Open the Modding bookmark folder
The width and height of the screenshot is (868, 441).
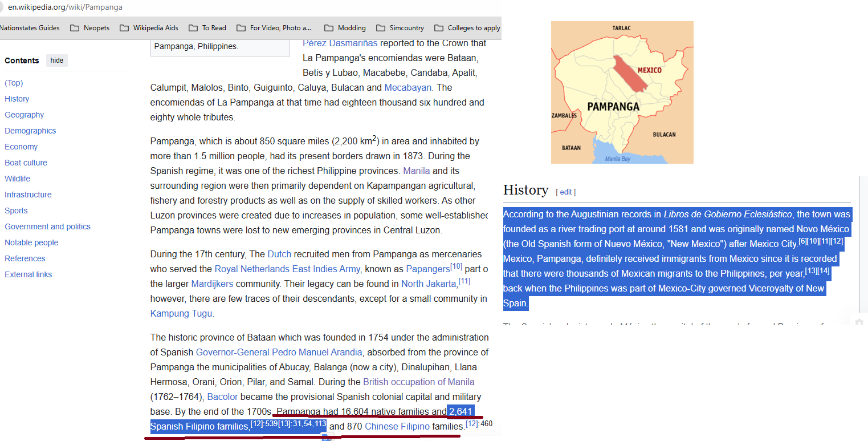[x=345, y=28]
